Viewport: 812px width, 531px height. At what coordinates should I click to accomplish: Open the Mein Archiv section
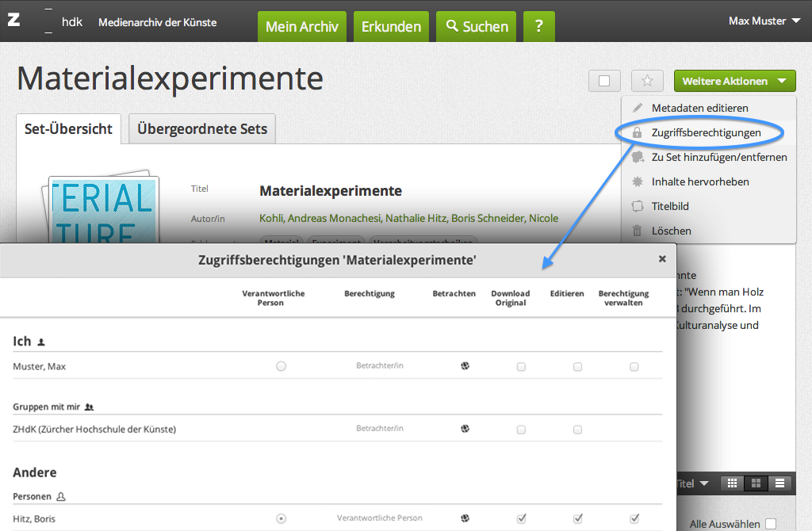[301, 26]
